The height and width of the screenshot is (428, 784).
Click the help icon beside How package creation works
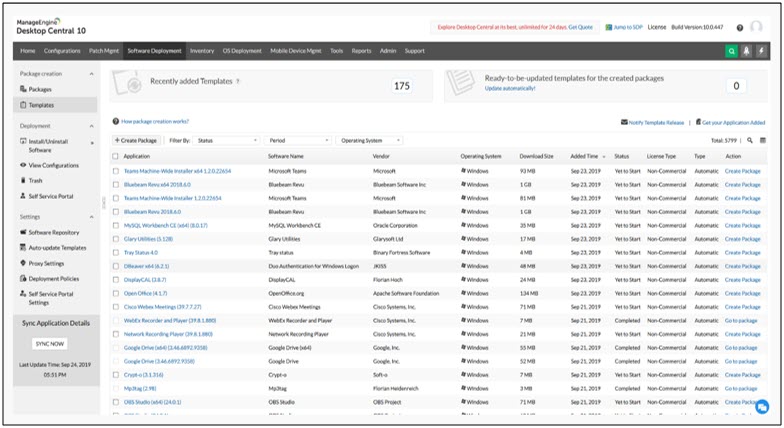[x=116, y=122]
